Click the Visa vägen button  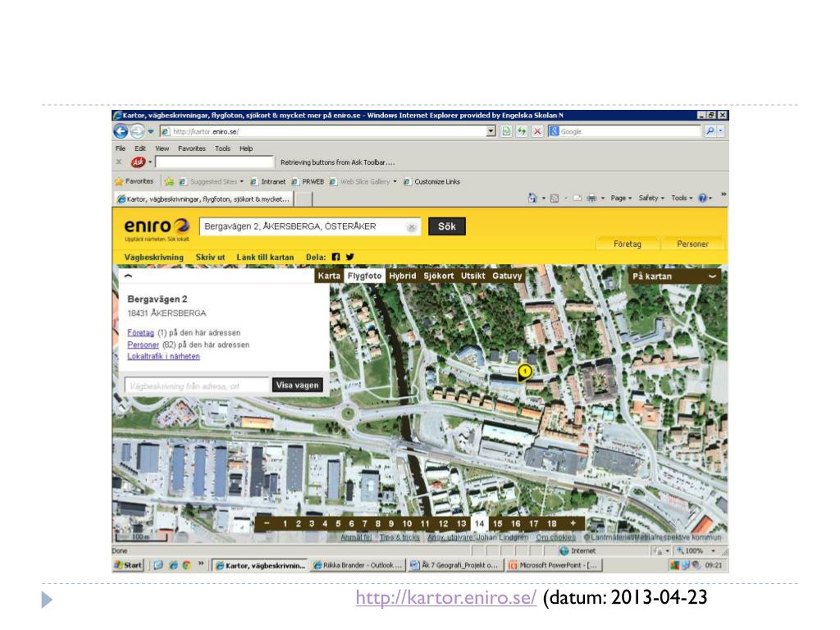click(x=297, y=386)
